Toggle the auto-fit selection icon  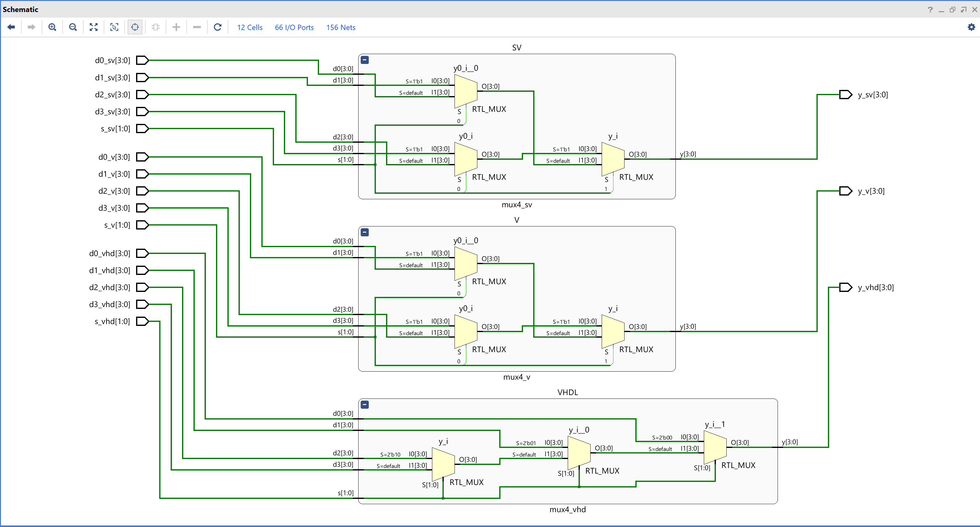click(x=135, y=27)
